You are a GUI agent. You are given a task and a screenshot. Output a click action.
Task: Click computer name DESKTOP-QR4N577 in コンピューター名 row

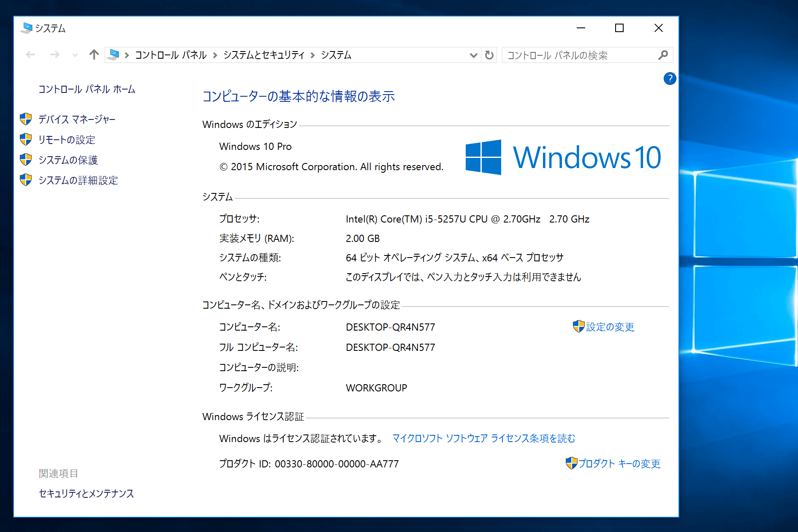tap(390, 327)
